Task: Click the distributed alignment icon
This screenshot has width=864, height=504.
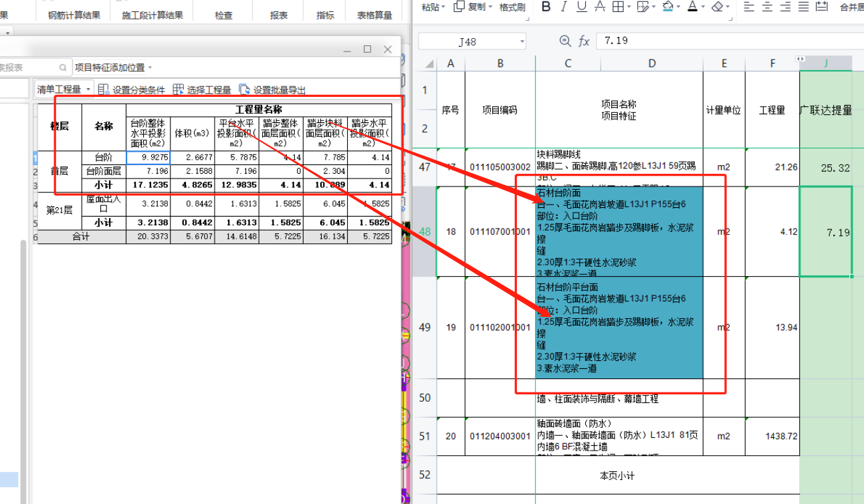Action: 822,7
